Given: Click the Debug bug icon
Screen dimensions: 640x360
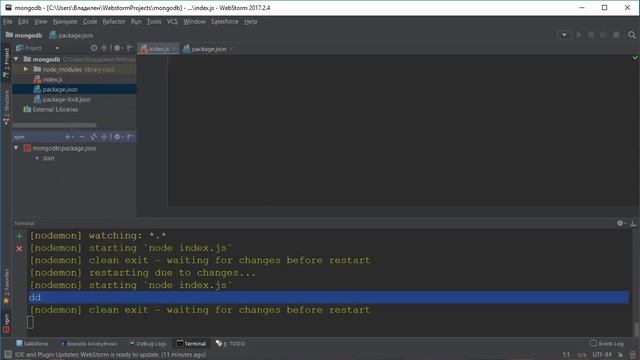Looking at the screenshot, I should point(591,35).
